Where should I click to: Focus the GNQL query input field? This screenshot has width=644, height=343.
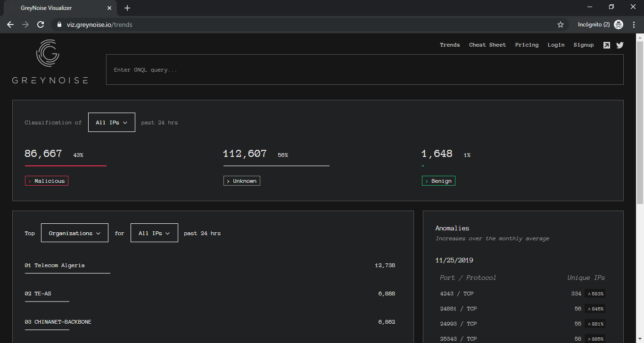[x=365, y=70]
